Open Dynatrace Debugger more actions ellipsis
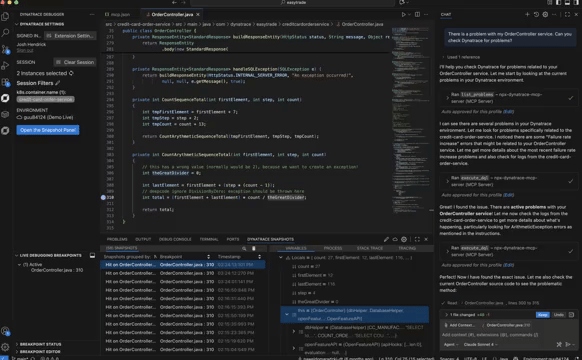 click(x=92, y=14)
